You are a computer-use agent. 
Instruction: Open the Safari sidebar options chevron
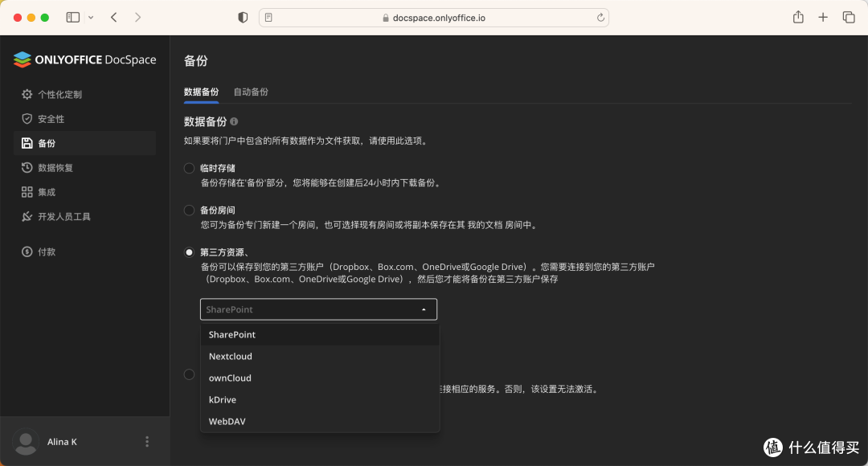pos(91,18)
